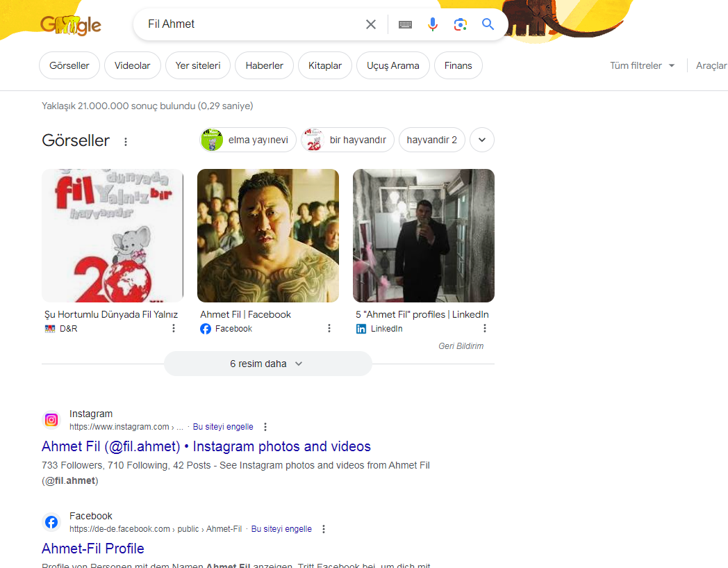
Task: Select the Uçuş Arama filter
Action: pyautogui.click(x=392, y=65)
